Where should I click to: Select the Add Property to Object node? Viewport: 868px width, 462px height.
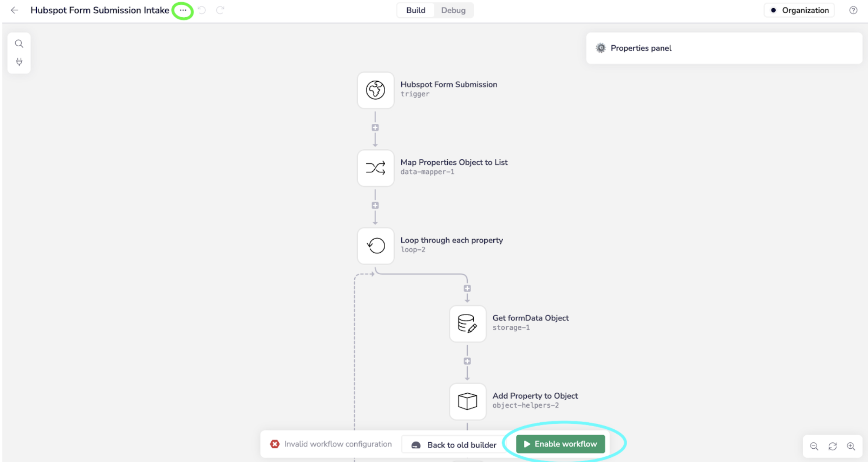[467, 401]
